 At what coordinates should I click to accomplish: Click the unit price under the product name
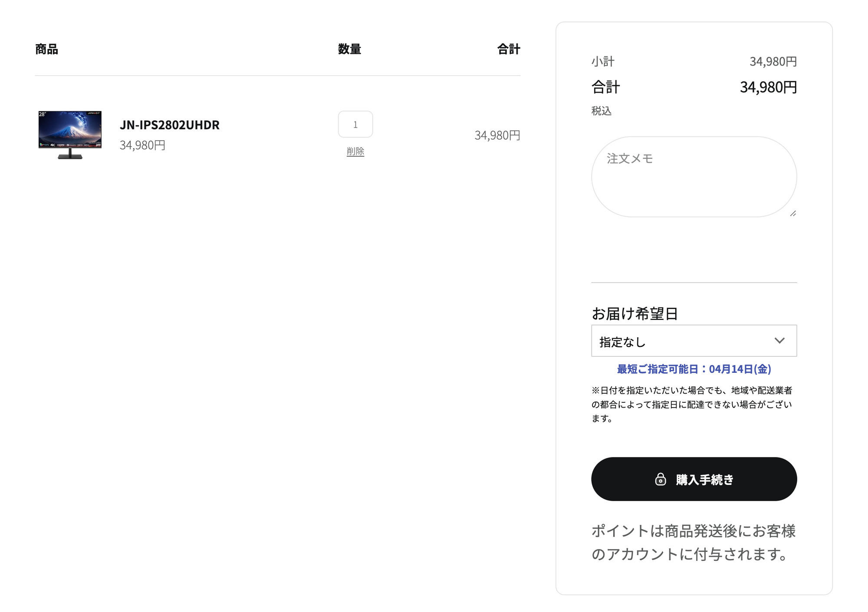click(x=142, y=145)
